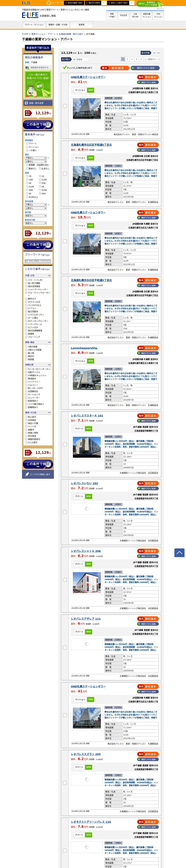Enable 管理費・共益費を含む checkbox
The width and height of the screenshot is (186, 868).
point(27,165)
